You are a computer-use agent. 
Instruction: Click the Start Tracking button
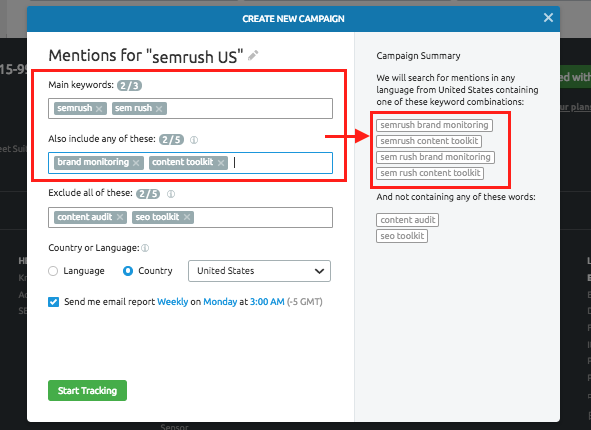[87, 390]
